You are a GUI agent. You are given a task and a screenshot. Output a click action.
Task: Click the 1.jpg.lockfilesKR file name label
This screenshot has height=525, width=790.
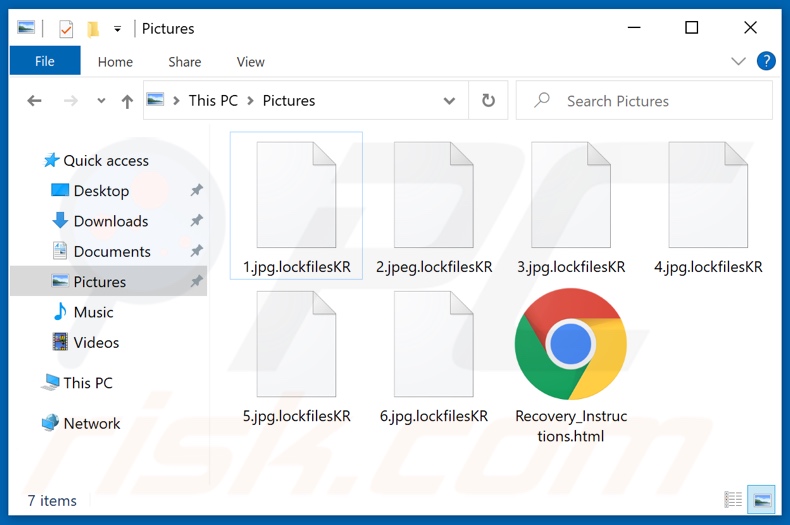297,267
